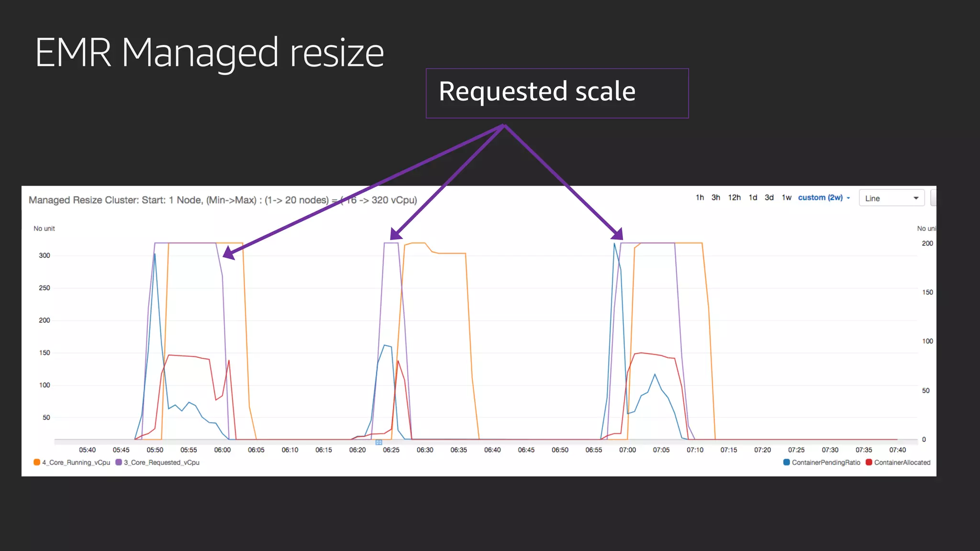Click the 05:50 time axis label

point(155,450)
